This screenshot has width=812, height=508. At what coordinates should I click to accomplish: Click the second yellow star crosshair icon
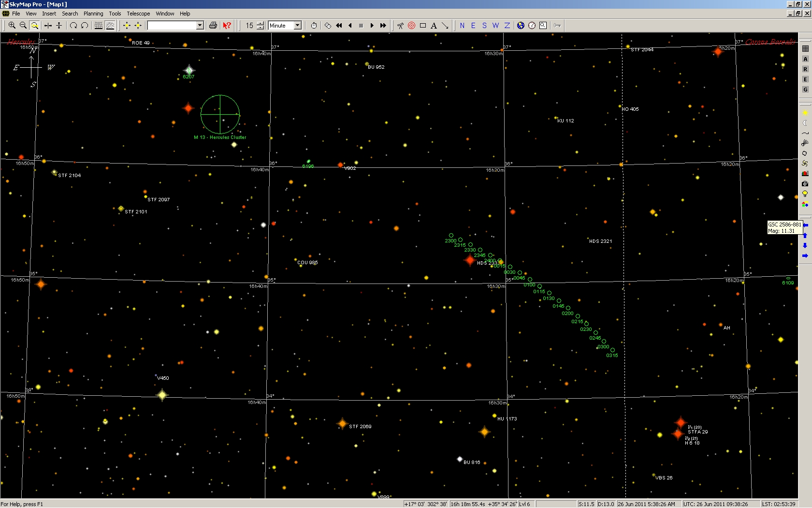coord(138,26)
